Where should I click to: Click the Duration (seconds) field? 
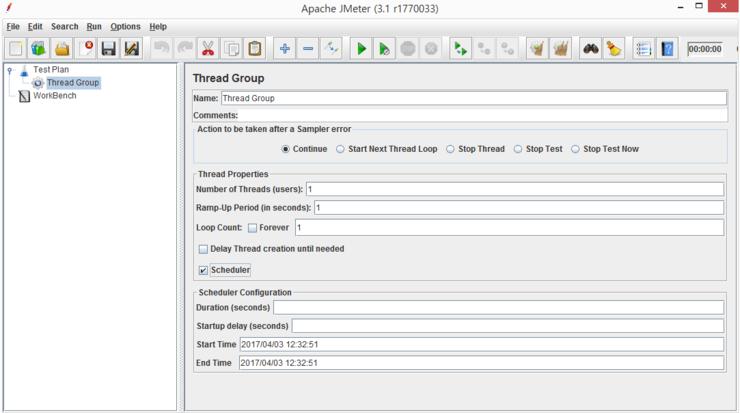tap(498, 308)
